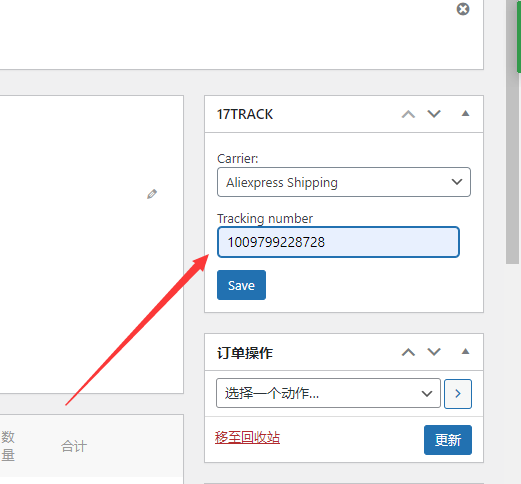Click the 合计 column header
The height and width of the screenshot is (484, 521).
click(74, 446)
